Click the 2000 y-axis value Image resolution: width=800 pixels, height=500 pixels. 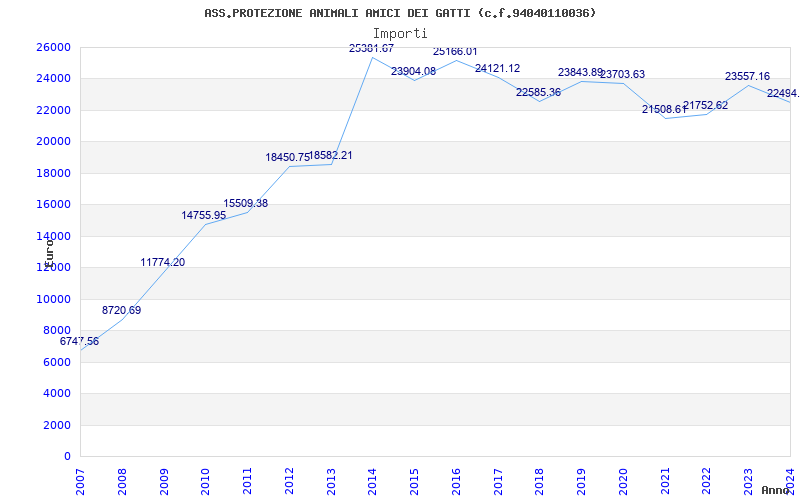(x=57, y=425)
